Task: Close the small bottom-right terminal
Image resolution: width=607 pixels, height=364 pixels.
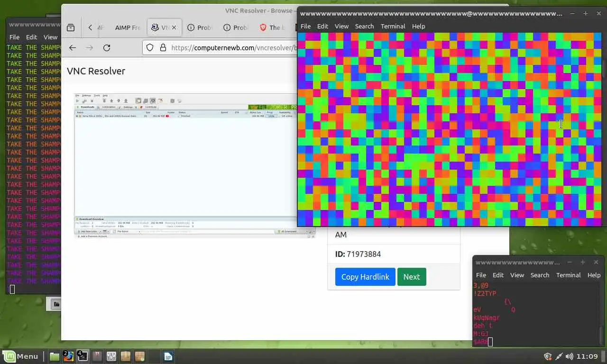Action: (596, 262)
